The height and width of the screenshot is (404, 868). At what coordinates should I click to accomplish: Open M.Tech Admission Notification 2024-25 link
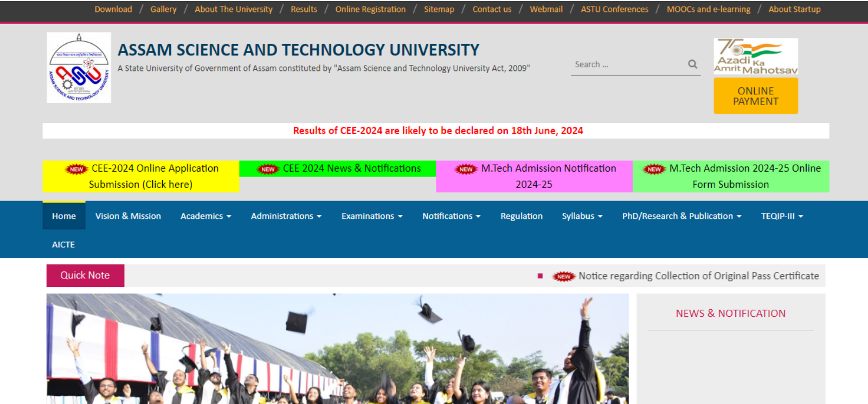534,177
